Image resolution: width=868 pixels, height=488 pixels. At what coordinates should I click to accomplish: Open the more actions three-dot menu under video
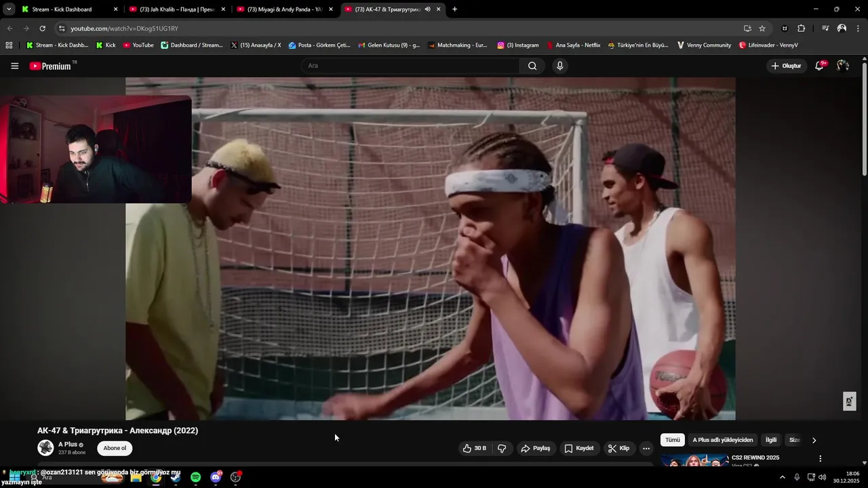pyautogui.click(x=646, y=448)
